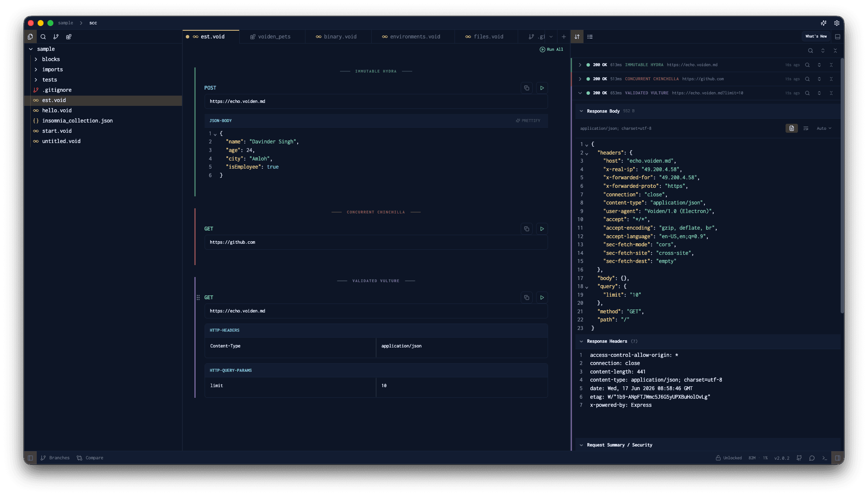
Task: Run the POST echo.voiden.md request
Action: coord(542,88)
